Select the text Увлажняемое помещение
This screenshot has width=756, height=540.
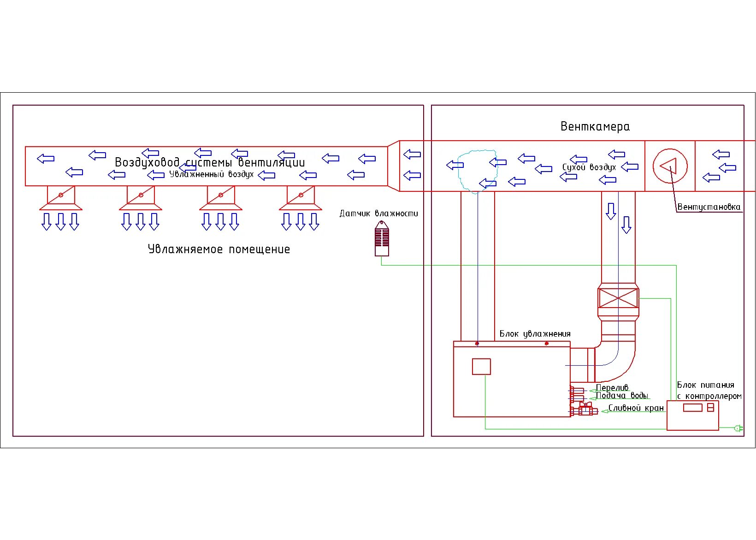[x=219, y=249]
